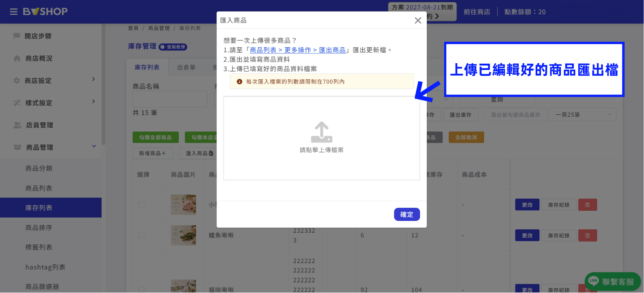
Task: Click the green 勾選全部商品 button
Action: coord(156,137)
